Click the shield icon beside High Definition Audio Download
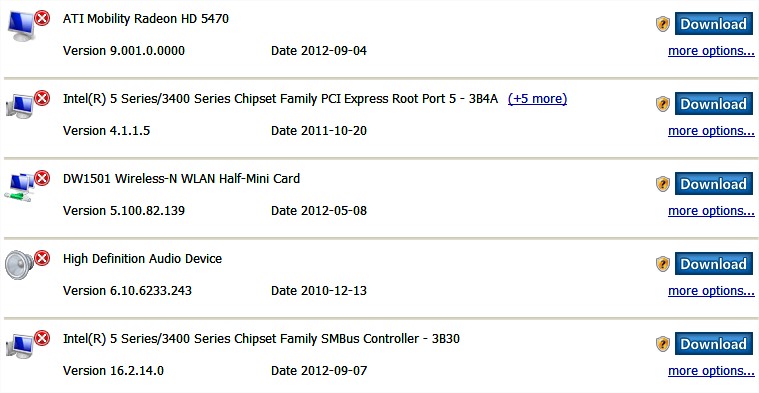 663,264
